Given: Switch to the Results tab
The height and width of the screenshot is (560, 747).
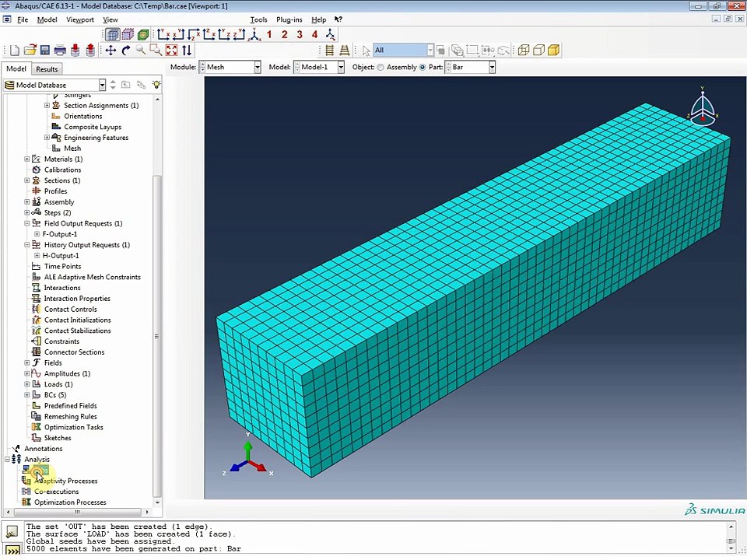Looking at the screenshot, I should pyautogui.click(x=47, y=69).
